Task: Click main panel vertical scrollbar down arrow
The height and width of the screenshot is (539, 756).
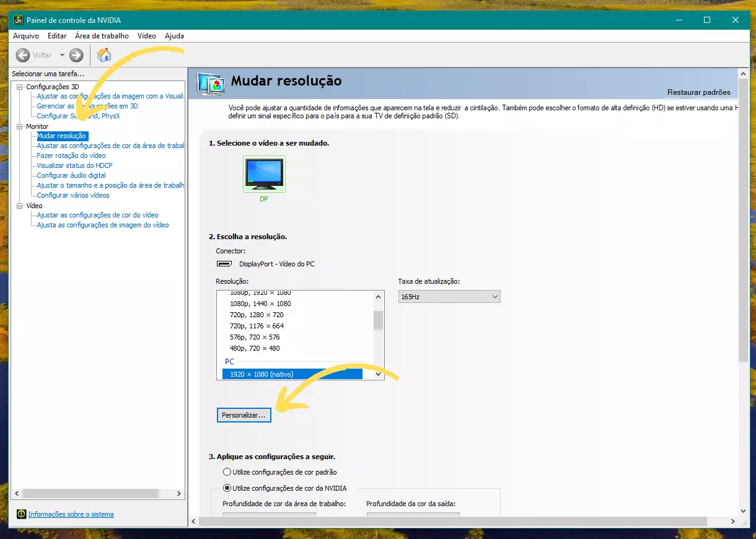Action: pyautogui.click(x=744, y=511)
